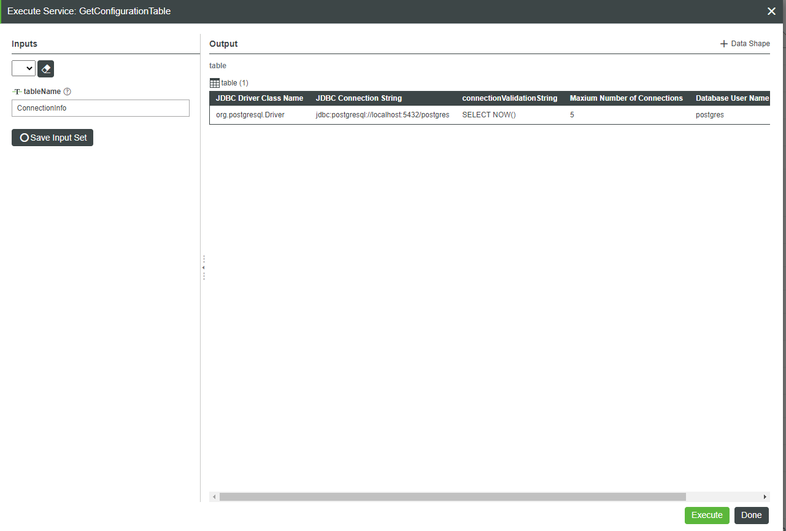Click the eraser clear inputs icon

(x=46, y=69)
